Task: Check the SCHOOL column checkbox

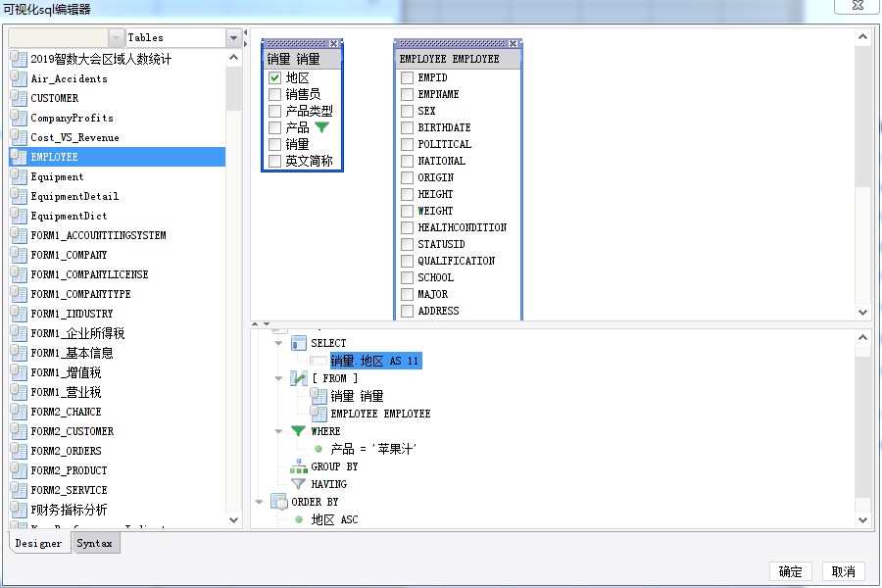Action: pyautogui.click(x=407, y=277)
